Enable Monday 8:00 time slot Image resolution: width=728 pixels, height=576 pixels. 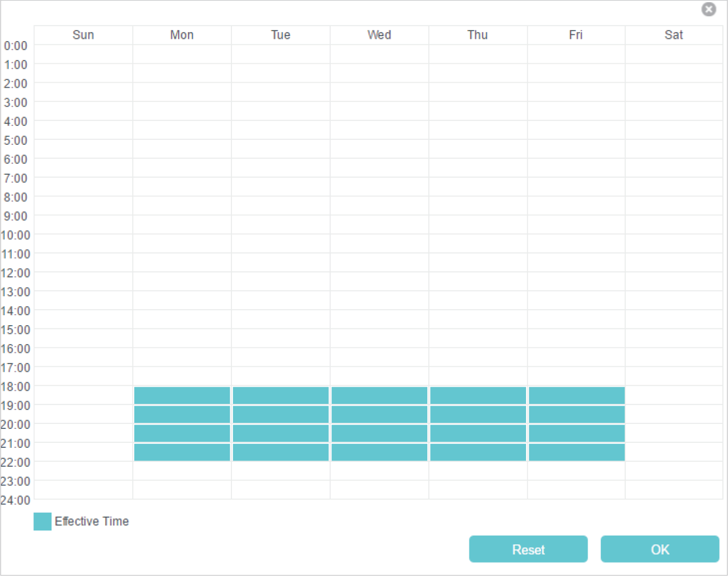[182, 206]
